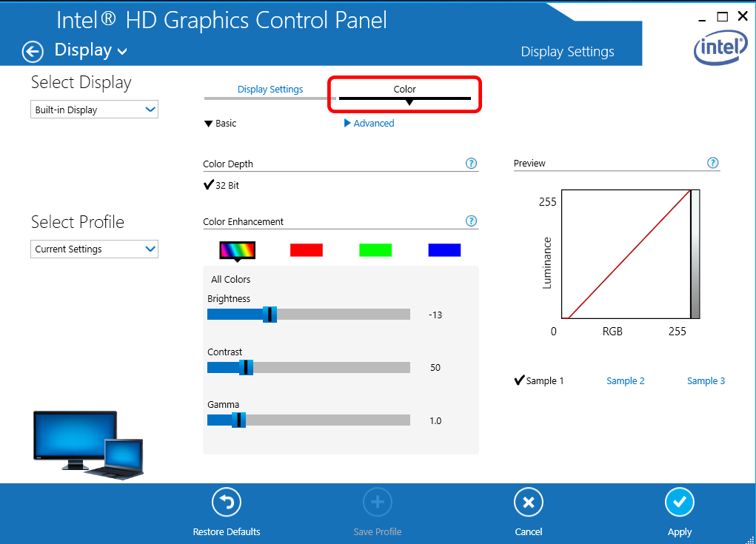Click the Restore Defaults icon
This screenshot has height=544, width=756.
point(227,503)
